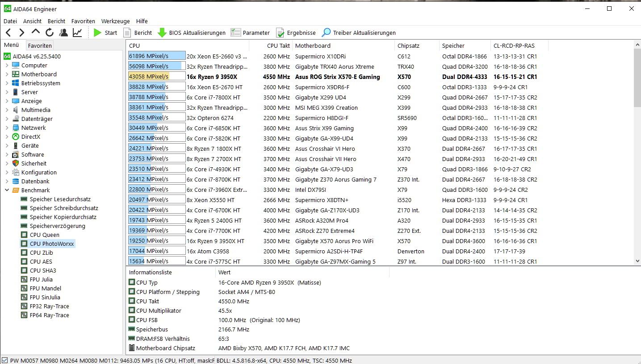Click the user profile toolbar icon
Image resolution: width=641 pixels, height=364 pixels.
pyautogui.click(x=63, y=33)
